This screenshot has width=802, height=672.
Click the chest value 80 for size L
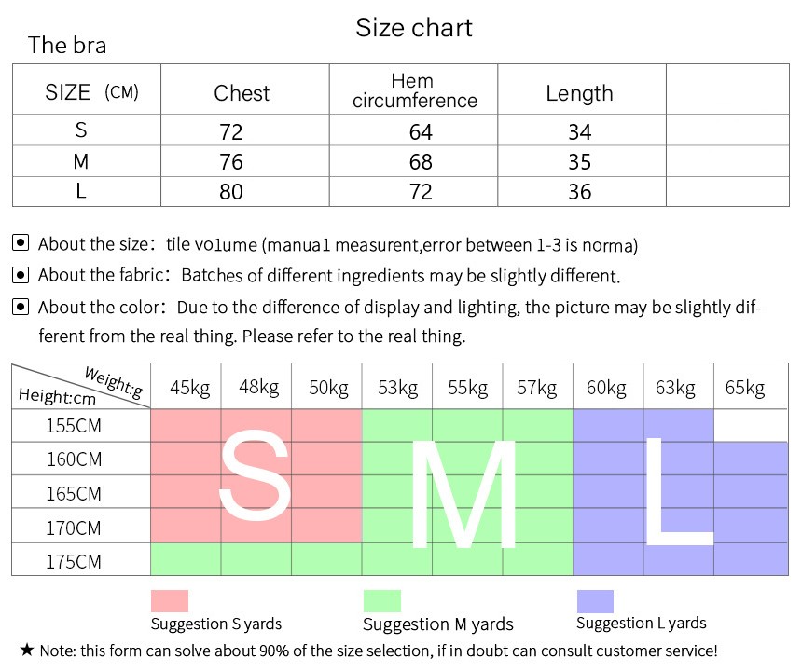coord(231,192)
